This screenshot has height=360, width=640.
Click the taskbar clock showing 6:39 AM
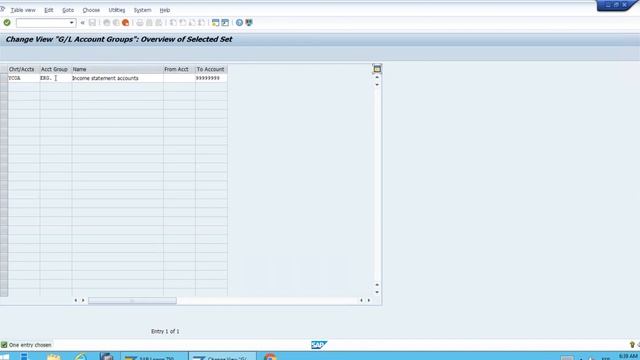point(628,356)
